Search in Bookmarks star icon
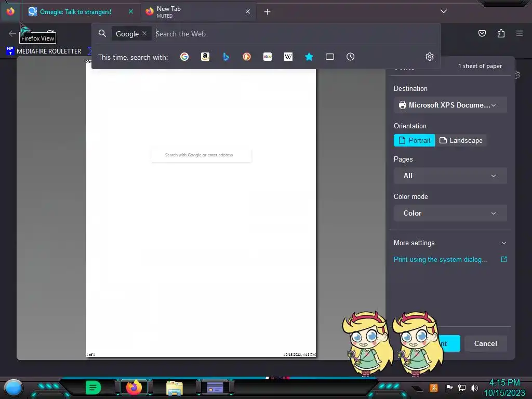 (x=309, y=57)
